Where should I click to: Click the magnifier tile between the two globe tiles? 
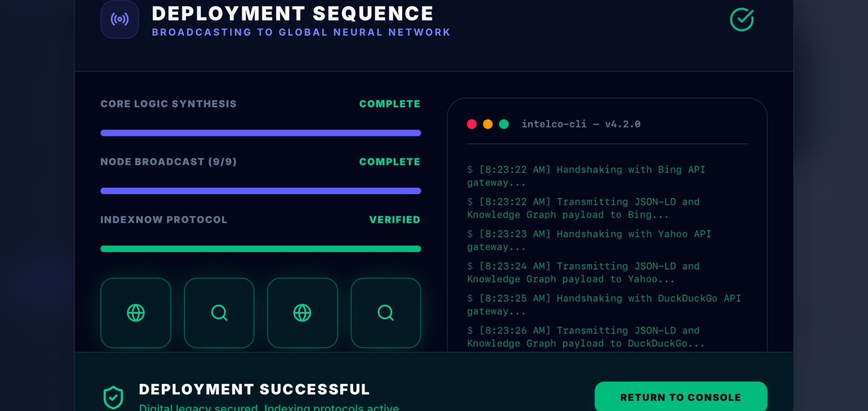219,313
